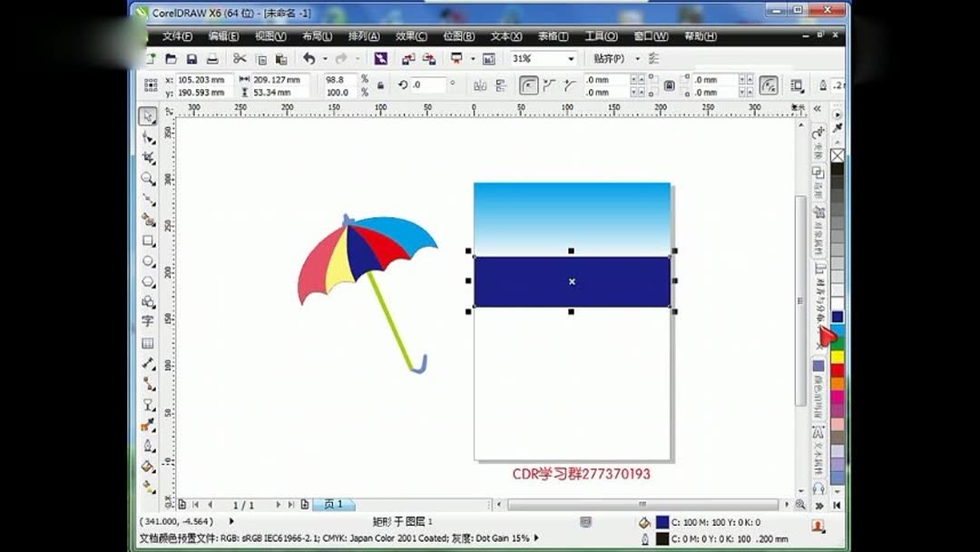The height and width of the screenshot is (552, 980).
Task: Toggle the scale ratio lock
Action: [x=380, y=84]
